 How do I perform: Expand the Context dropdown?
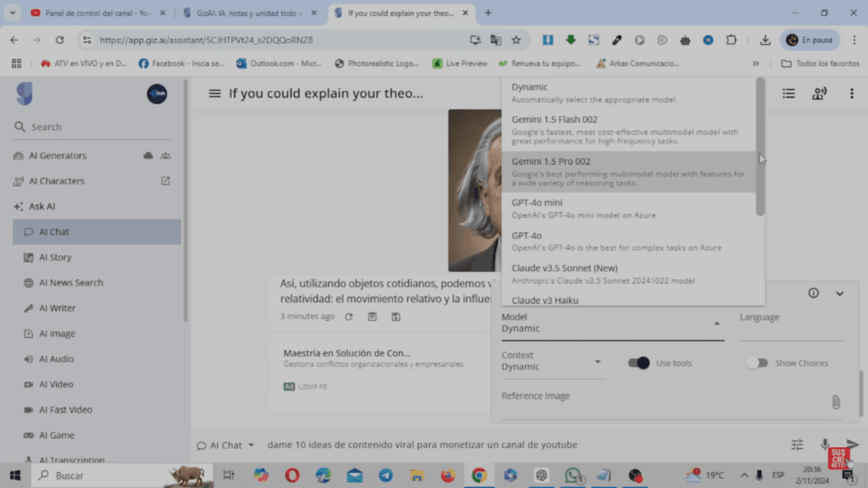click(551, 363)
